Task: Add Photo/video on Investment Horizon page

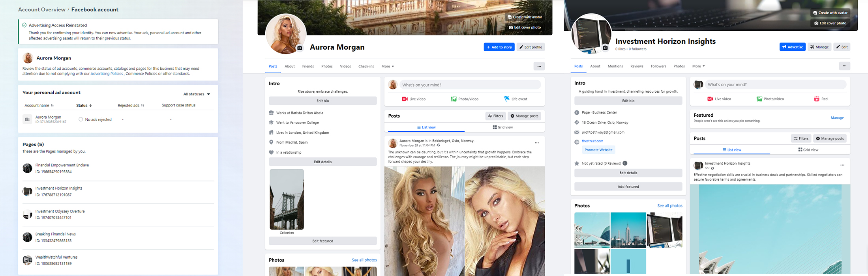Action: coord(770,99)
